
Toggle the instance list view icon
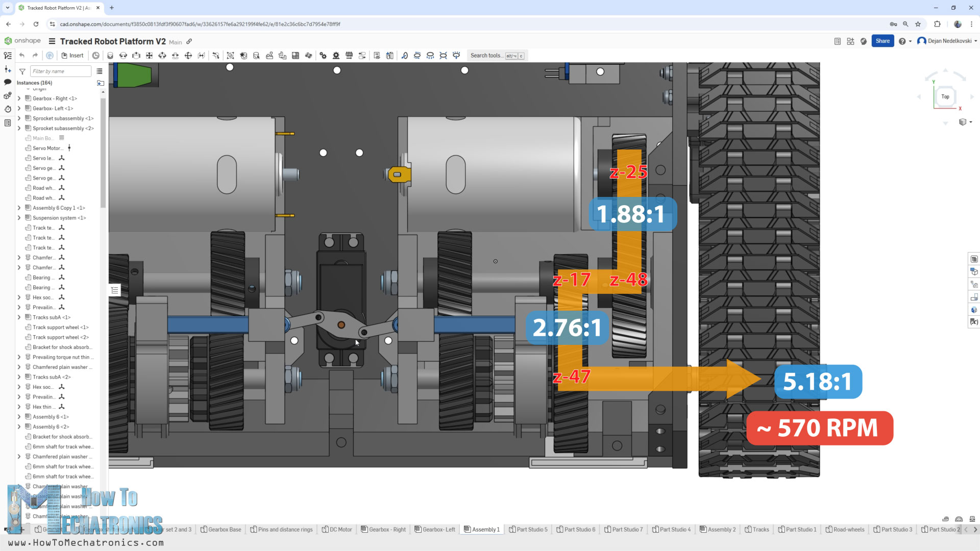(x=100, y=71)
